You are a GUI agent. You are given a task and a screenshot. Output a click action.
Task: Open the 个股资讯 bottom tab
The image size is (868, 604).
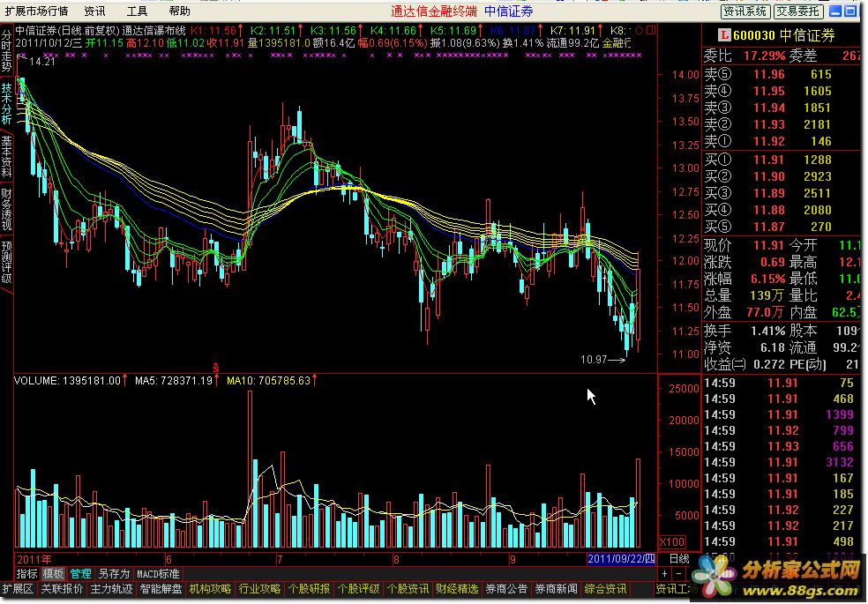[408, 590]
